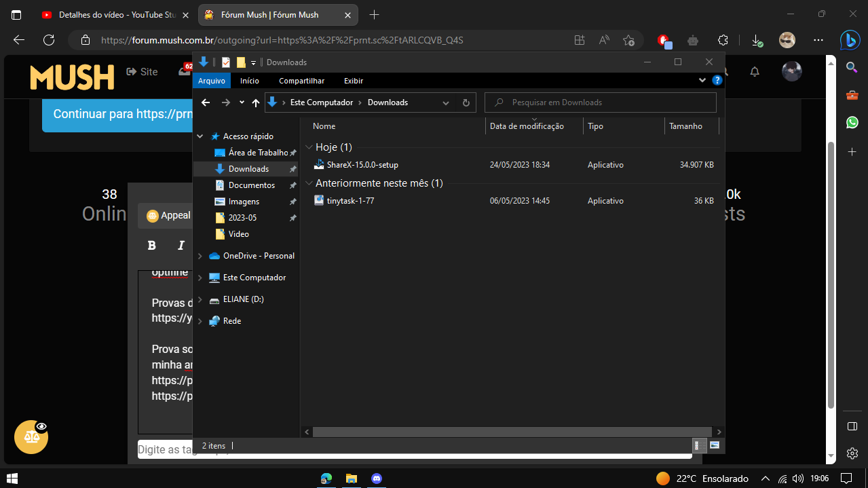Click Downloads in the address breadcrumb

388,102
